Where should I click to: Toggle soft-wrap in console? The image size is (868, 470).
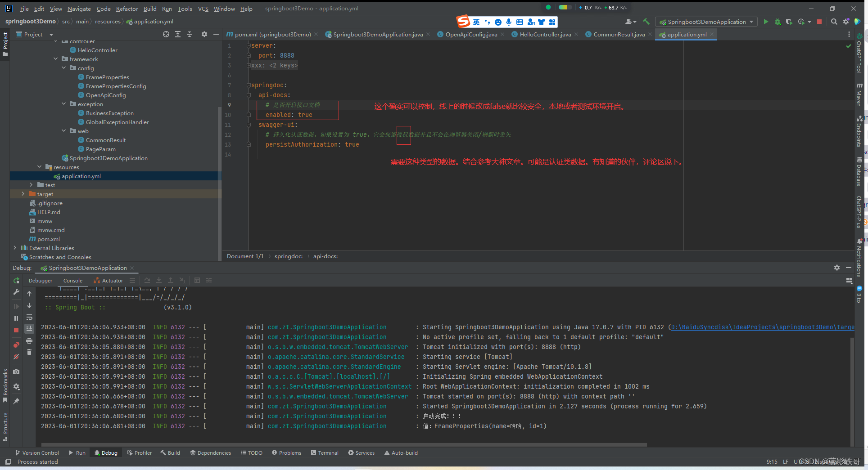tap(29, 317)
